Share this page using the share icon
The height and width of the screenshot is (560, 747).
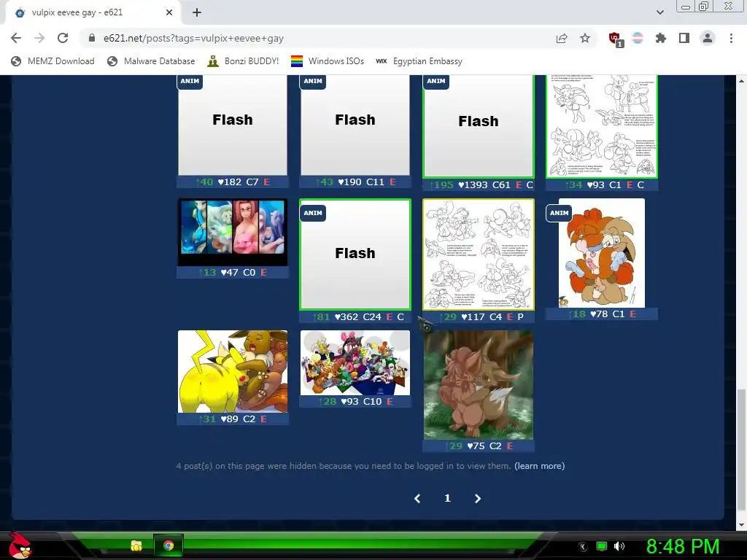[562, 38]
